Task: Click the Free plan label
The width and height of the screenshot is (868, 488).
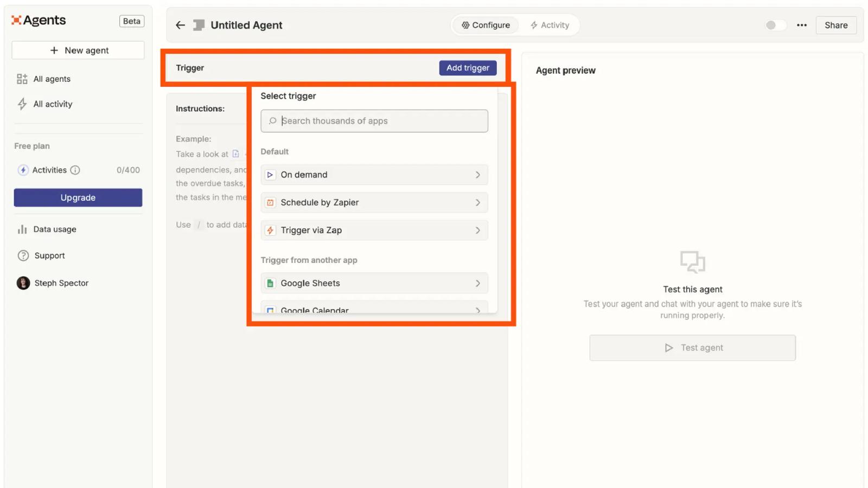Action: pos(32,146)
